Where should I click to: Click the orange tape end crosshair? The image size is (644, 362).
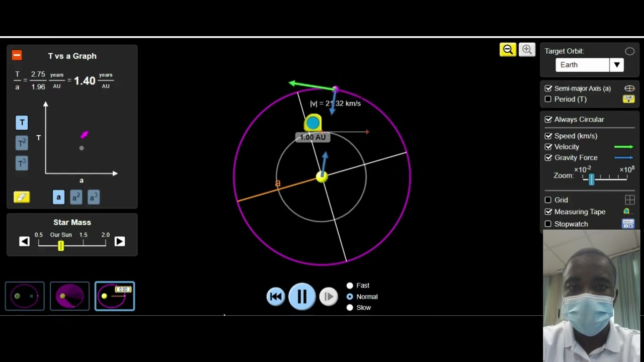(x=367, y=132)
